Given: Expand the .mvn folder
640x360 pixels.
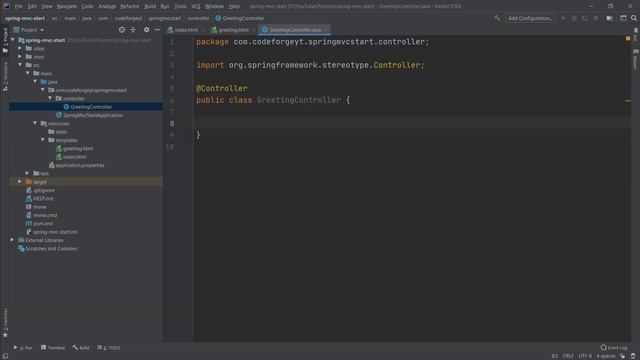Looking at the screenshot, I should point(20,57).
